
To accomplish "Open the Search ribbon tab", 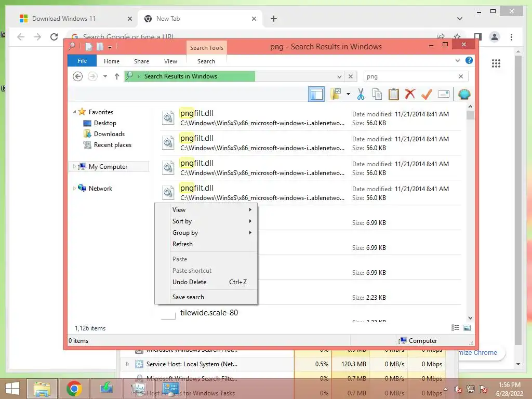I will (x=206, y=61).
